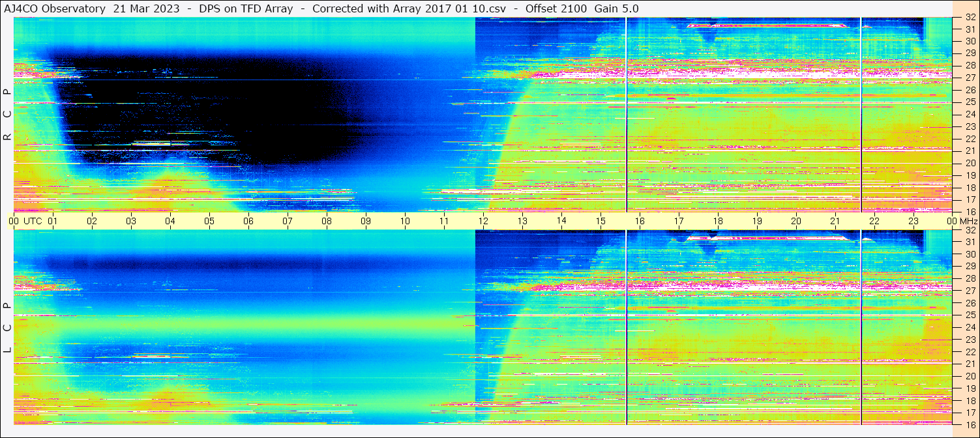
Task: Click the "32" MHz label beside RCP panel
Action: [970, 18]
